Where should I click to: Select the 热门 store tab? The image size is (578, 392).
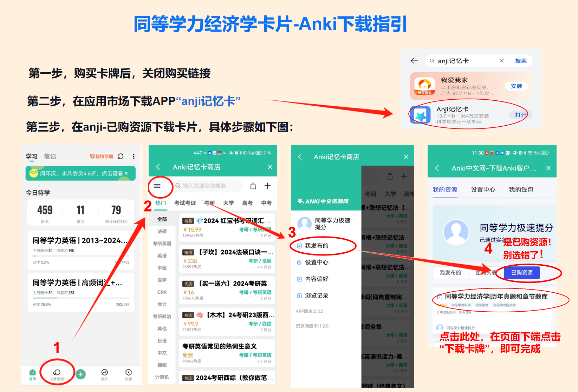161,203
